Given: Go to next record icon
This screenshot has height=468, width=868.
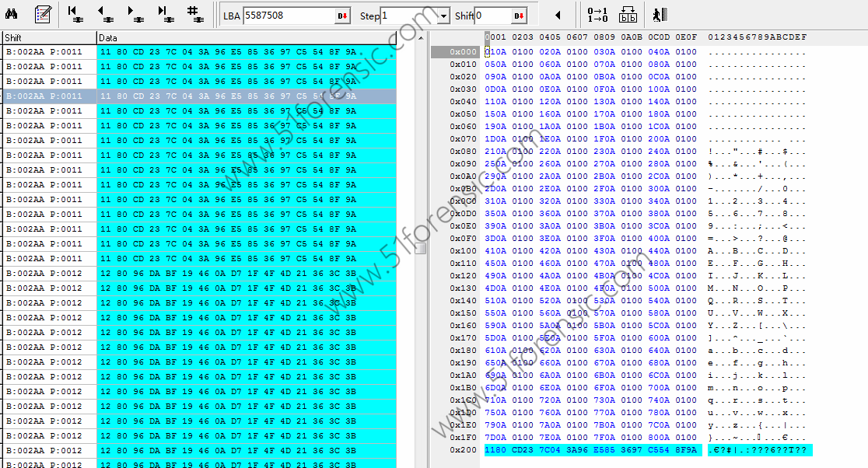Looking at the screenshot, I should coord(135,13).
